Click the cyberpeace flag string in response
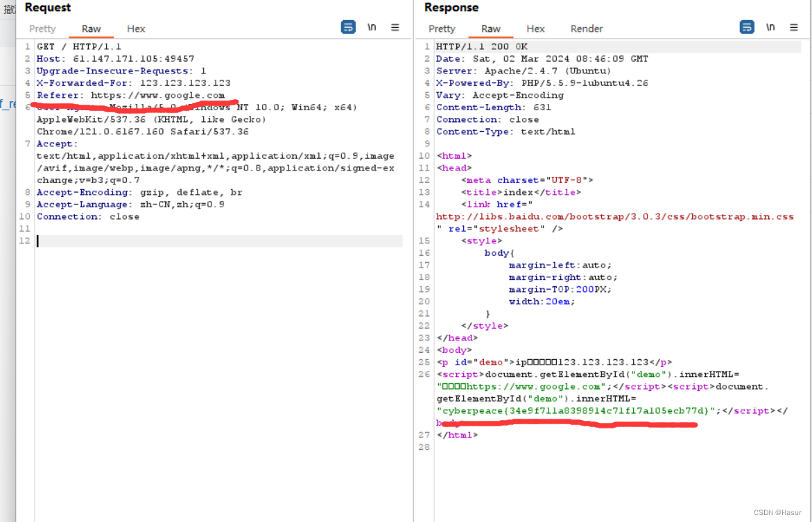812x522 pixels. point(576,410)
